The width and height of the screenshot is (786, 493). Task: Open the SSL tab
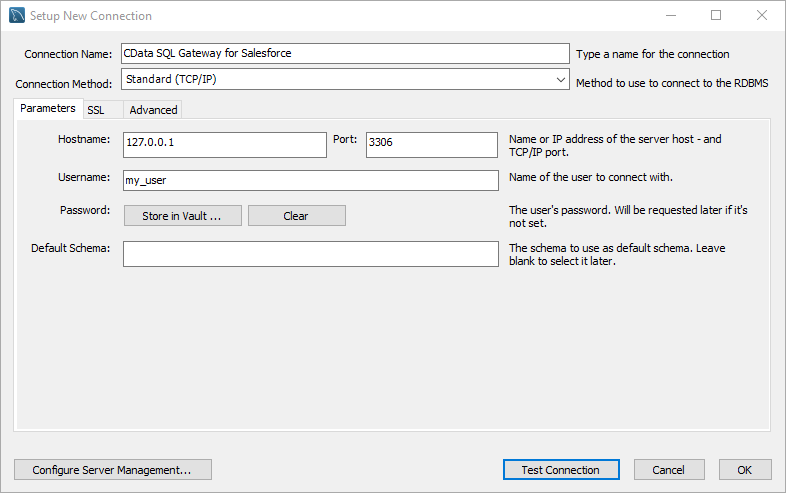point(96,110)
